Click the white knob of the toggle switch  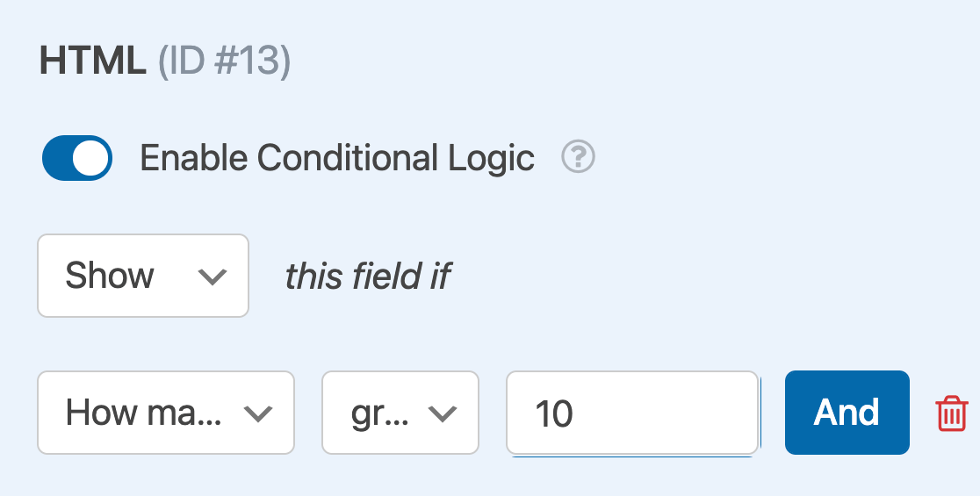tap(91, 158)
